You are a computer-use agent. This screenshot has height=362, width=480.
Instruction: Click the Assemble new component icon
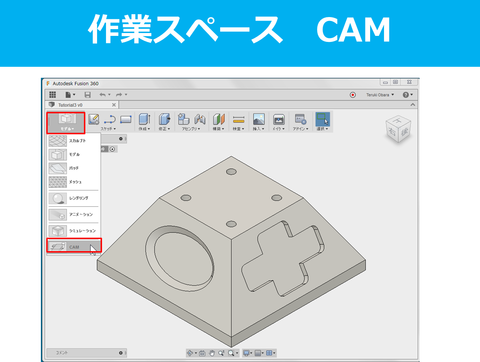coord(183,119)
